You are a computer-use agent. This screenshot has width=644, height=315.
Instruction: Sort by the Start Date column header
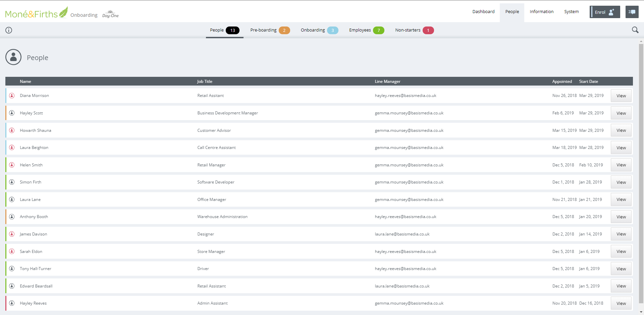[588, 82]
